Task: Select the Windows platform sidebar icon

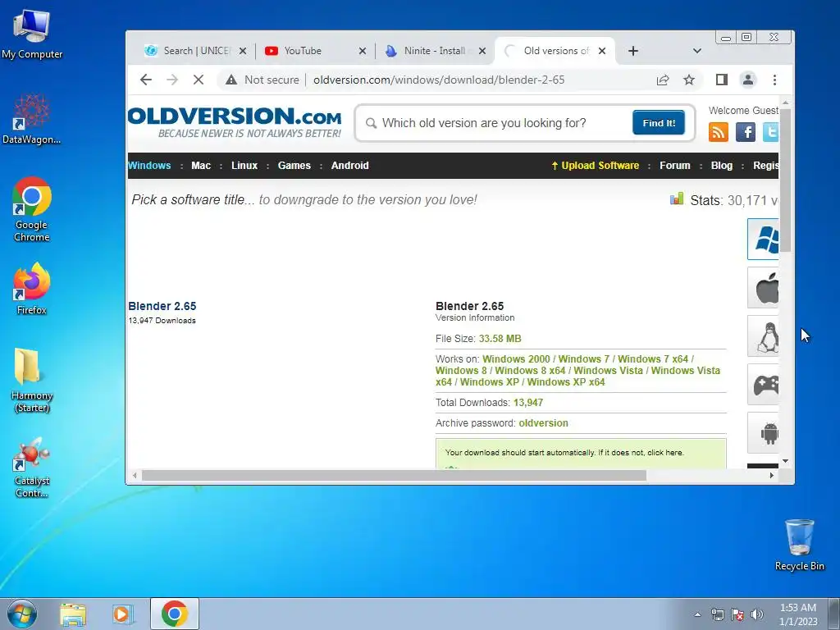Action: [x=764, y=239]
